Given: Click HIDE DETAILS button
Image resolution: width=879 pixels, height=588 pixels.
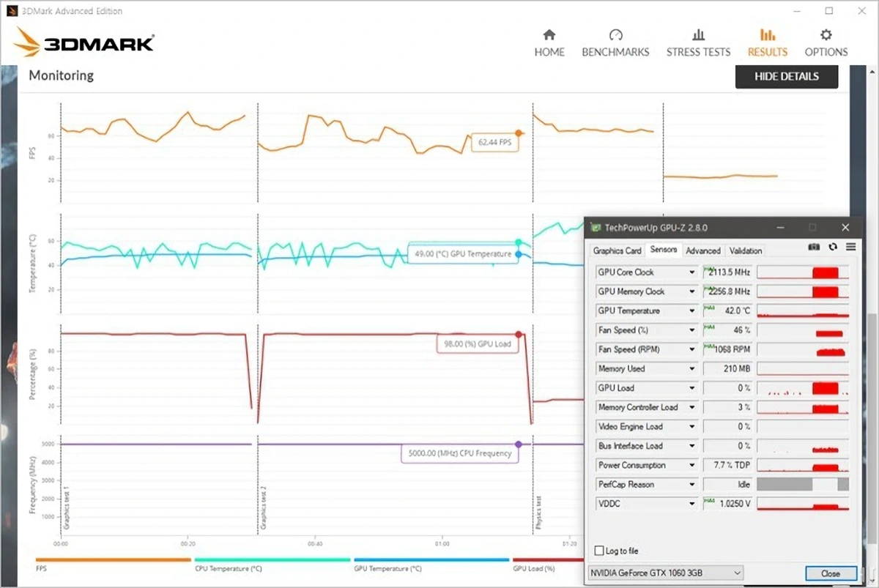Looking at the screenshot, I should (787, 76).
